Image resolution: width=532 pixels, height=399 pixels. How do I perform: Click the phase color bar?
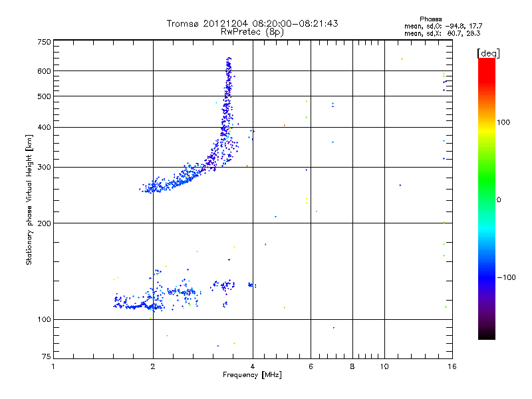click(x=487, y=198)
